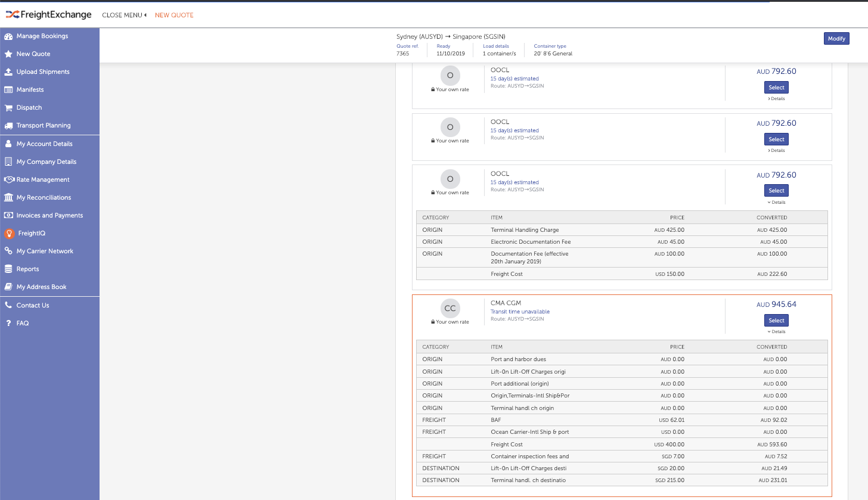Click the Port and harbor dues item
This screenshot has height=500, width=868.
pos(518,359)
